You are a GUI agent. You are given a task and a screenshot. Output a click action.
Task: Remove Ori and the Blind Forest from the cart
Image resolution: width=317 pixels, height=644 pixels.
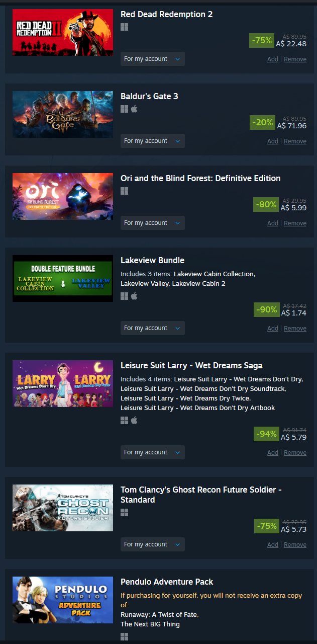pos(295,223)
